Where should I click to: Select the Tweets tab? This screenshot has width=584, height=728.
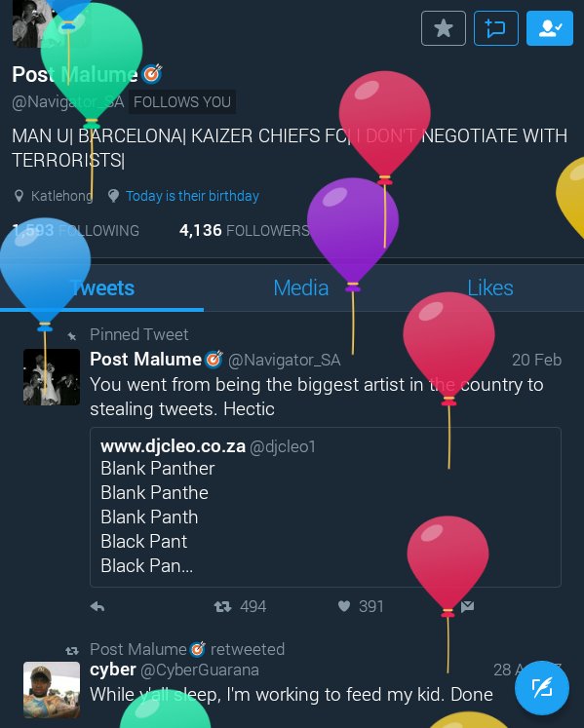[101, 287]
